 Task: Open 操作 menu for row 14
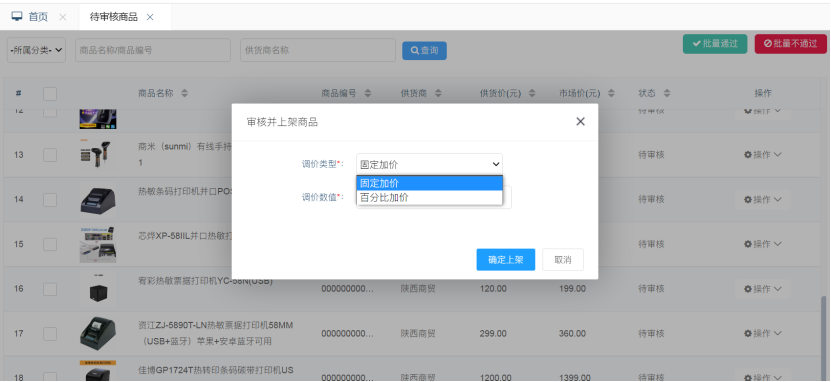click(763, 199)
